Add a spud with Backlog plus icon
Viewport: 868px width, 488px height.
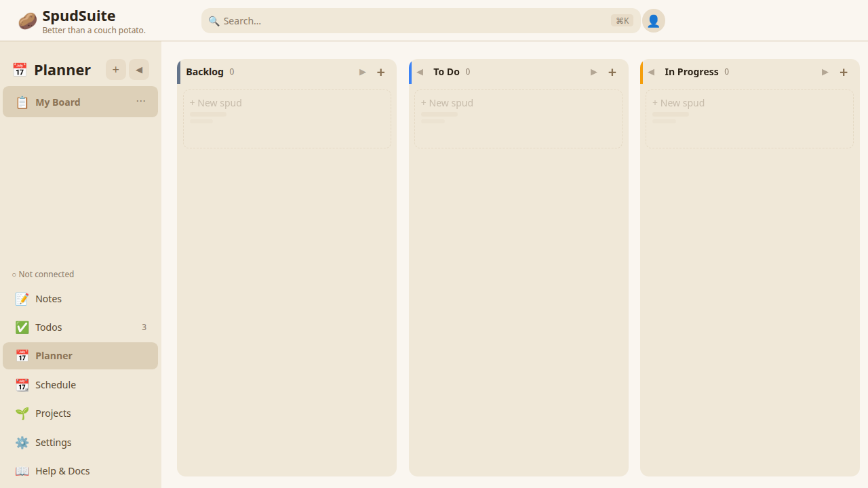coord(381,73)
